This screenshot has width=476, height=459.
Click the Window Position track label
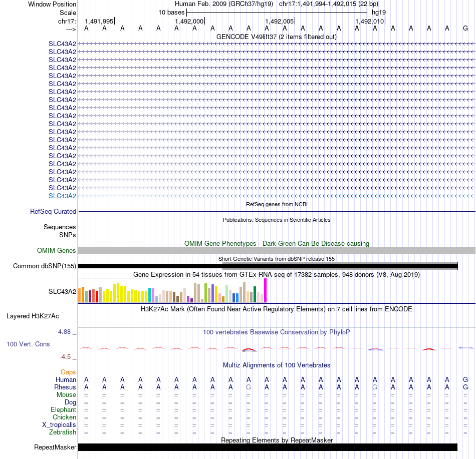pos(52,4)
